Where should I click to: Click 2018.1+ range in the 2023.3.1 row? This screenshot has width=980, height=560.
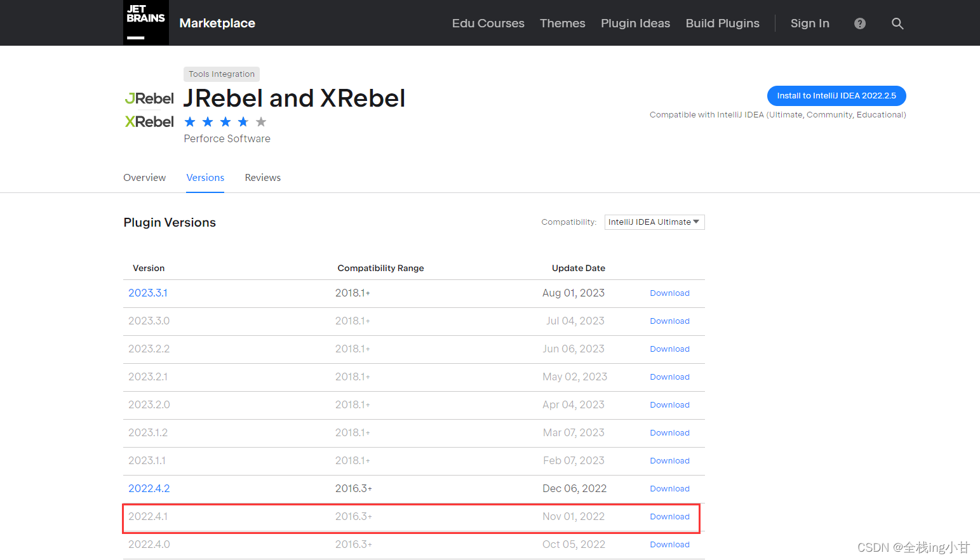pos(352,293)
